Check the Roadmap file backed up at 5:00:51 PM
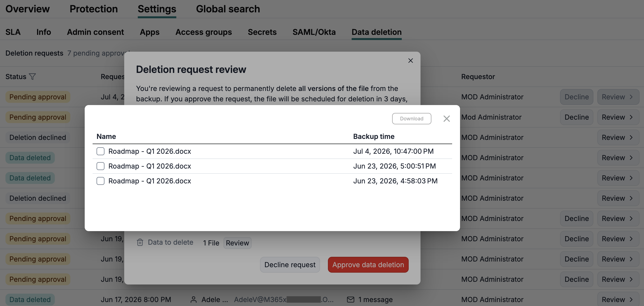644x306 pixels. tap(101, 166)
